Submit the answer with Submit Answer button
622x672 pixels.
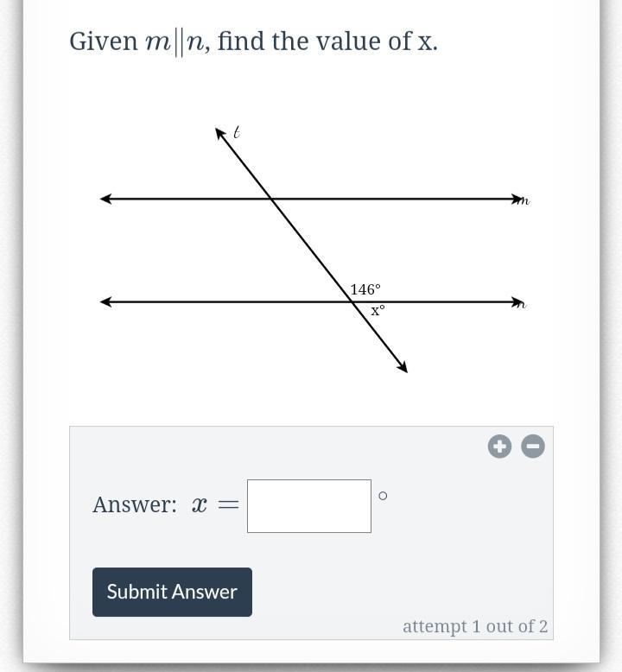tap(172, 592)
